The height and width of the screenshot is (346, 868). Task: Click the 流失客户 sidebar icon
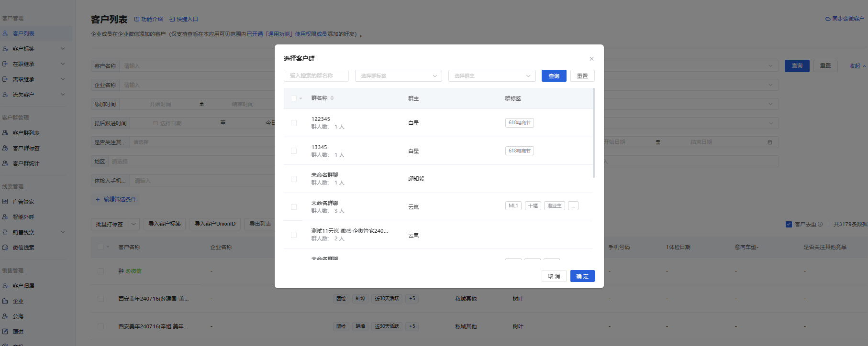tap(5, 95)
